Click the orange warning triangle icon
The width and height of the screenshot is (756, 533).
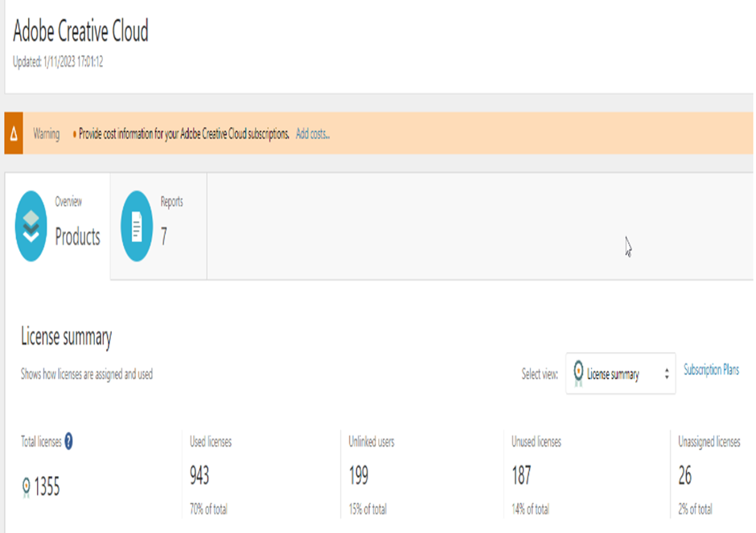[14, 133]
